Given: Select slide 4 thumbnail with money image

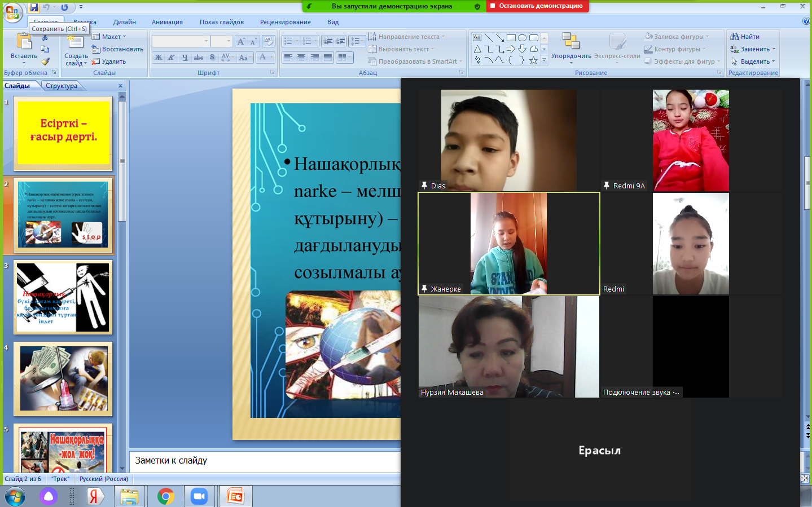Looking at the screenshot, I should pos(63,378).
